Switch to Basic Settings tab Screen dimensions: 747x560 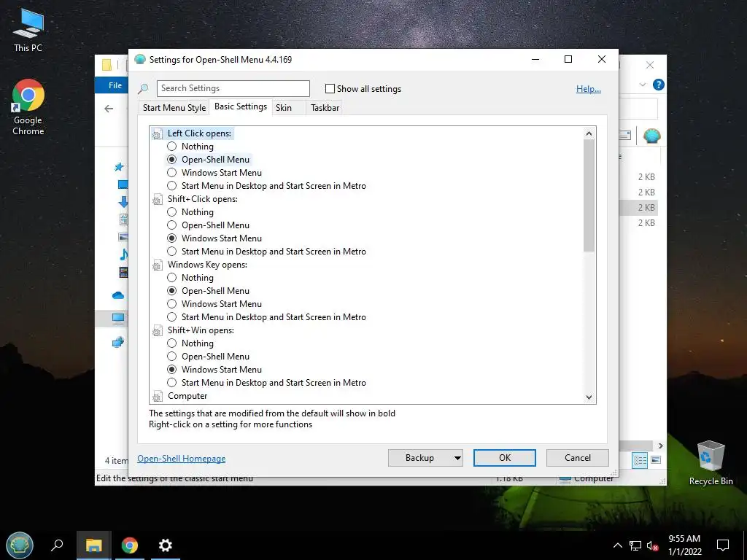click(x=241, y=106)
